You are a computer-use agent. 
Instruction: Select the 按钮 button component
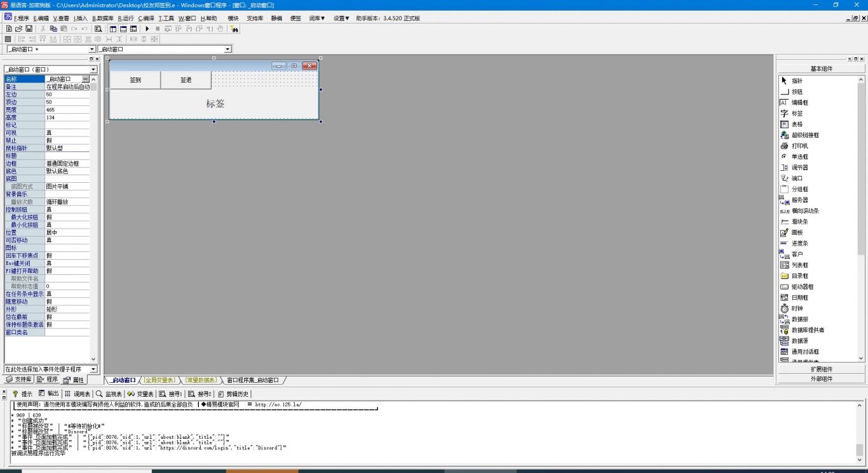click(791, 91)
